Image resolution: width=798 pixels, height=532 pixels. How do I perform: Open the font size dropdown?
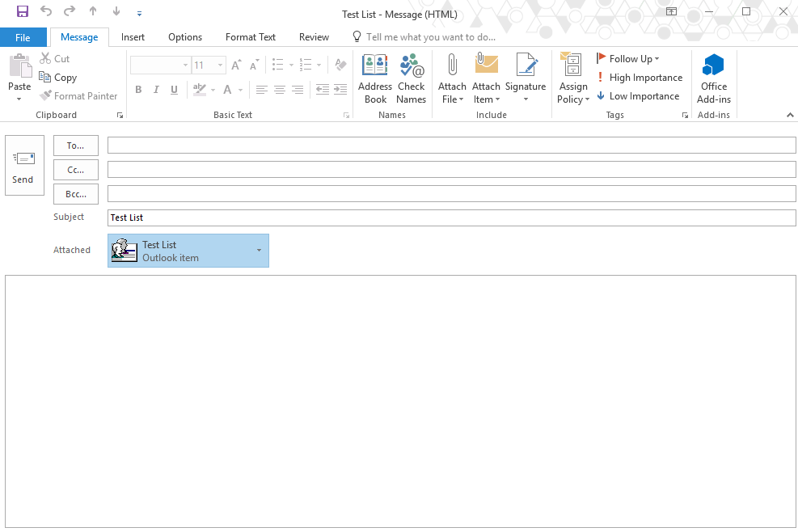coord(218,65)
